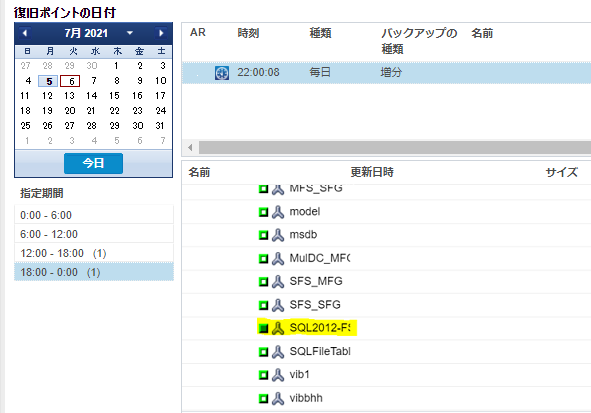Click the database icon next to vibbhh
This screenshot has height=413, width=591.
pos(278,399)
